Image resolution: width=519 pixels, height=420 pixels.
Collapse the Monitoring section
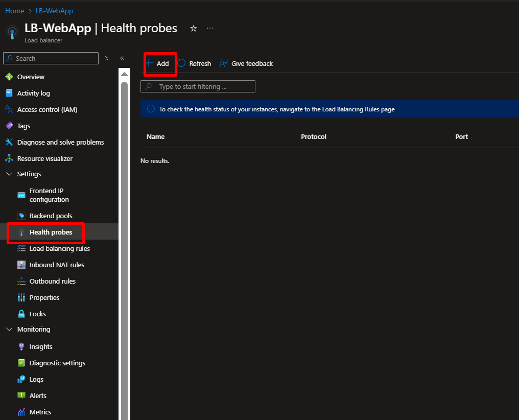click(9, 329)
